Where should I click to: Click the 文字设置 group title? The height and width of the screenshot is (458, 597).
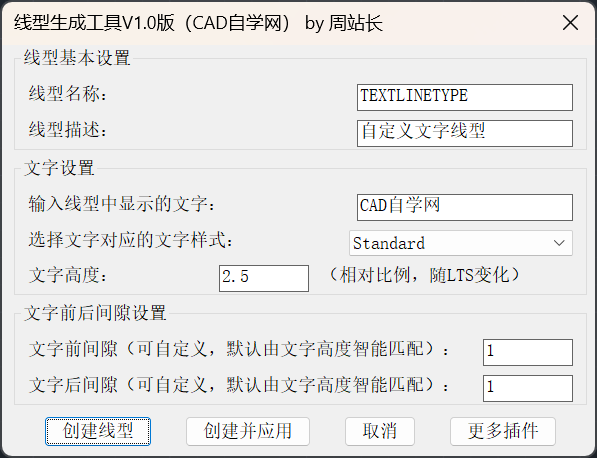59,168
